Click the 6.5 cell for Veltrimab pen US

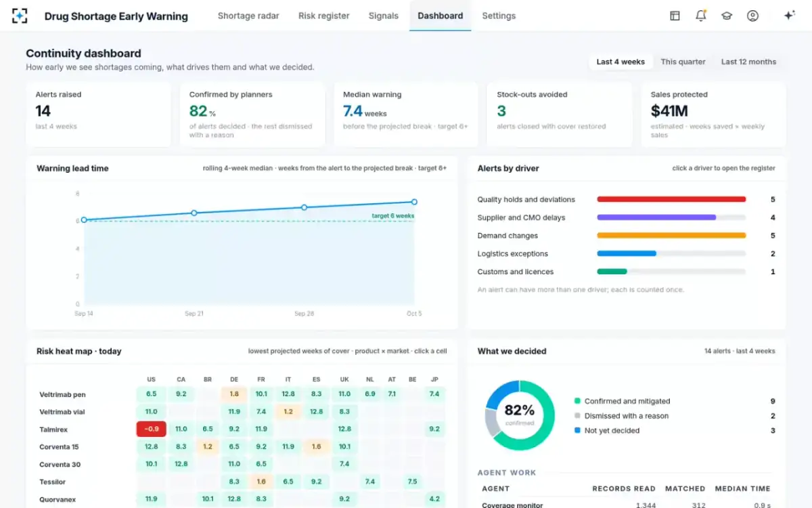coord(152,394)
